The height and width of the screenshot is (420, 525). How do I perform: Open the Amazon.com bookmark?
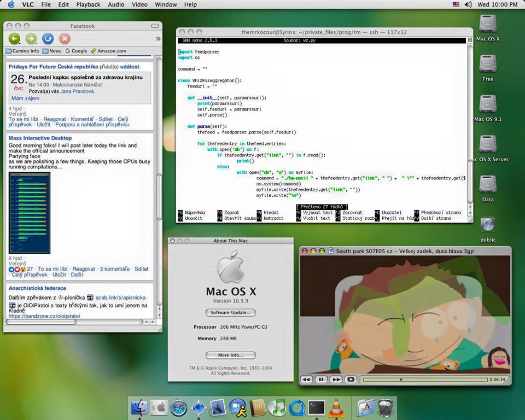click(x=108, y=51)
